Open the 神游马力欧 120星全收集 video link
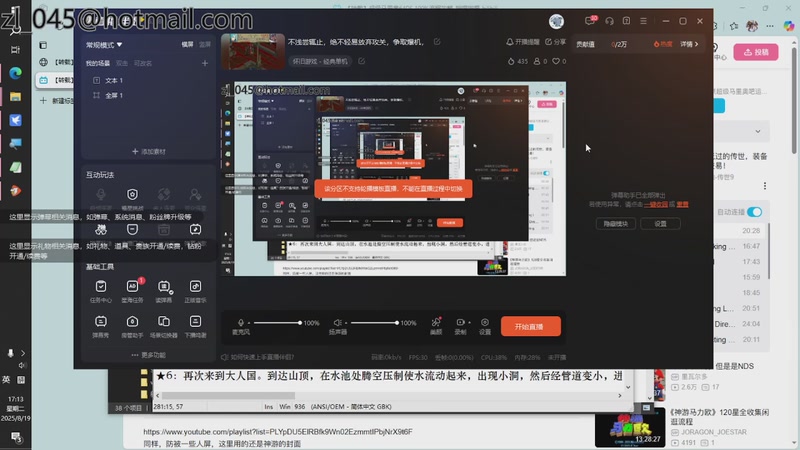Screen dimensions: 800x450 click(x=719, y=416)
